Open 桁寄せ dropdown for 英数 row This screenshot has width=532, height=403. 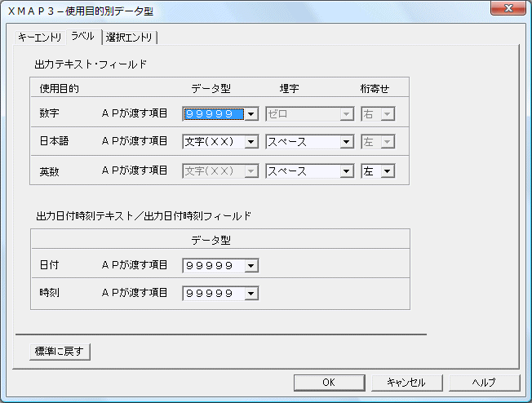pos(387,171)
